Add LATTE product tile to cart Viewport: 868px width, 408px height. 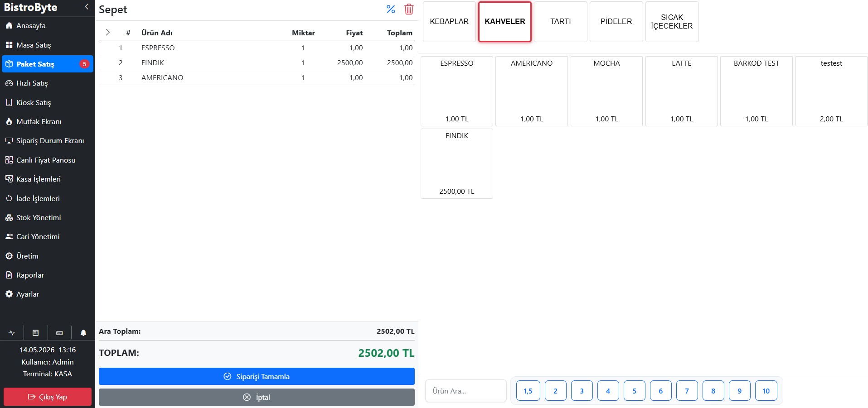click(682, 91)
